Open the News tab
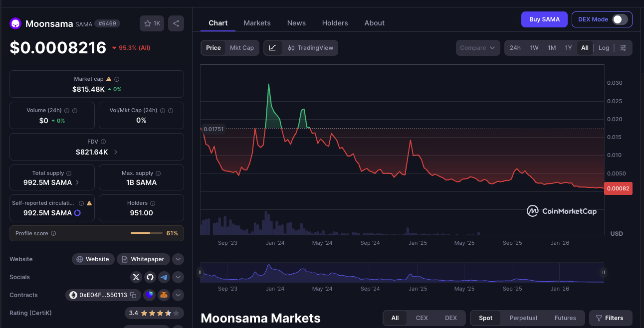Viewport: 644px width, 328px height. 296,23
